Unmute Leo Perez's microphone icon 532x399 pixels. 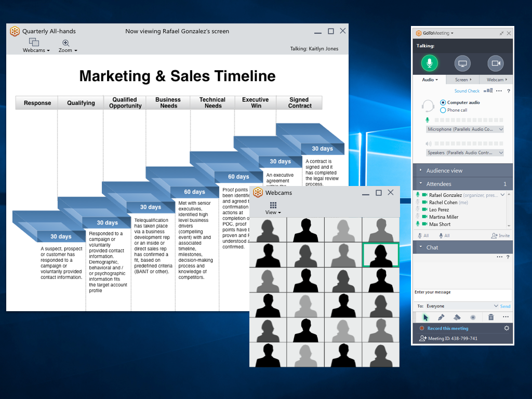pos(418,210)
